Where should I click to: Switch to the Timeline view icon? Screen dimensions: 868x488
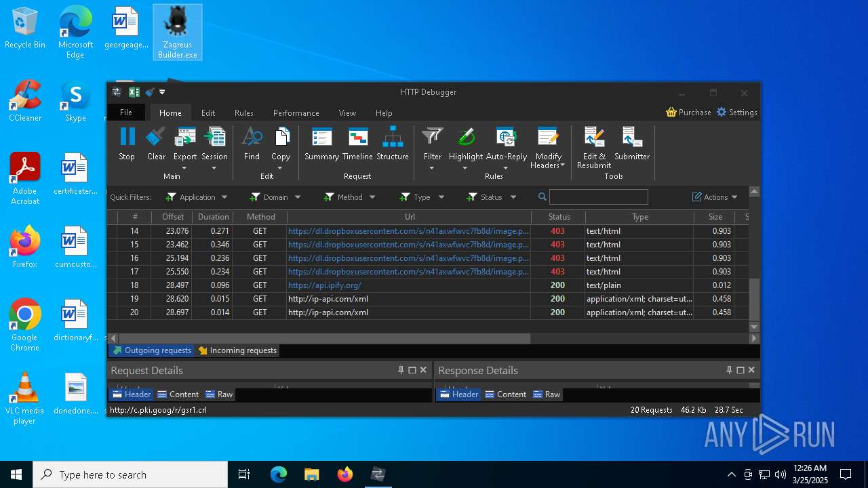[x=357, y=144]
